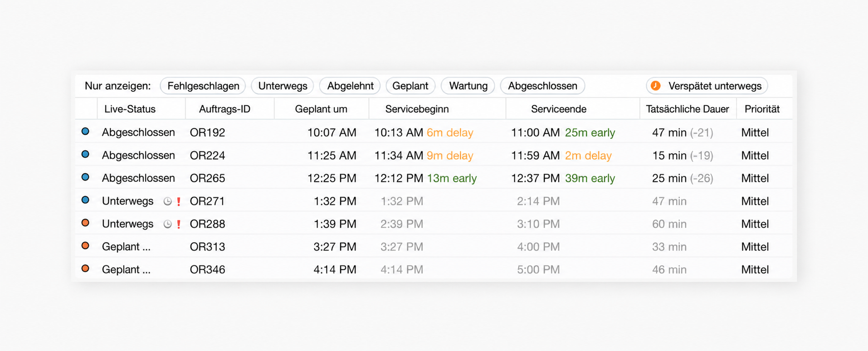Click planned time 12:25 PM

pyautogui.click(x=332, y=178)
